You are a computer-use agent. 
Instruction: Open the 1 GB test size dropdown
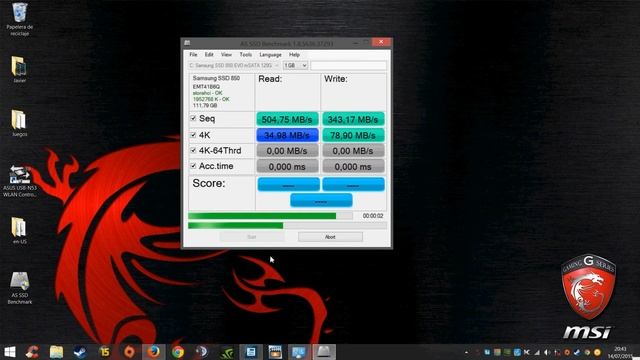pos(296,65)
